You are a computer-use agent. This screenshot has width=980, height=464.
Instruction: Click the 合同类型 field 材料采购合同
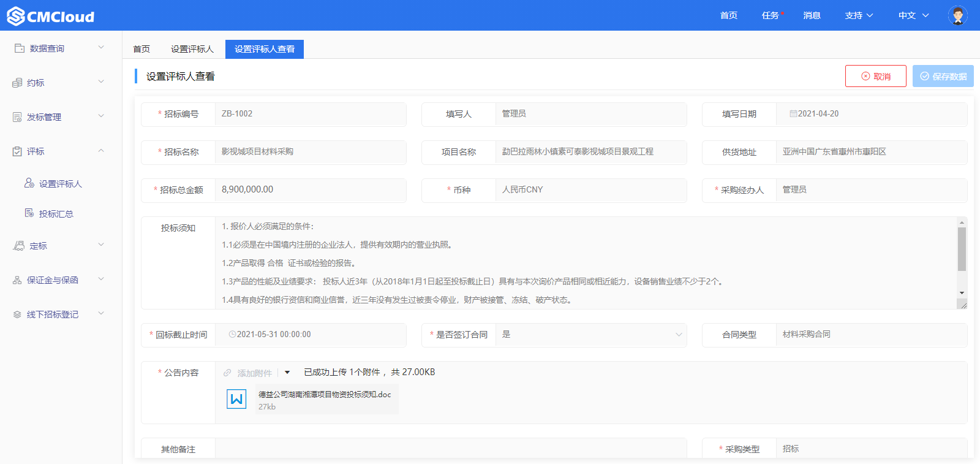pos(872,335)
